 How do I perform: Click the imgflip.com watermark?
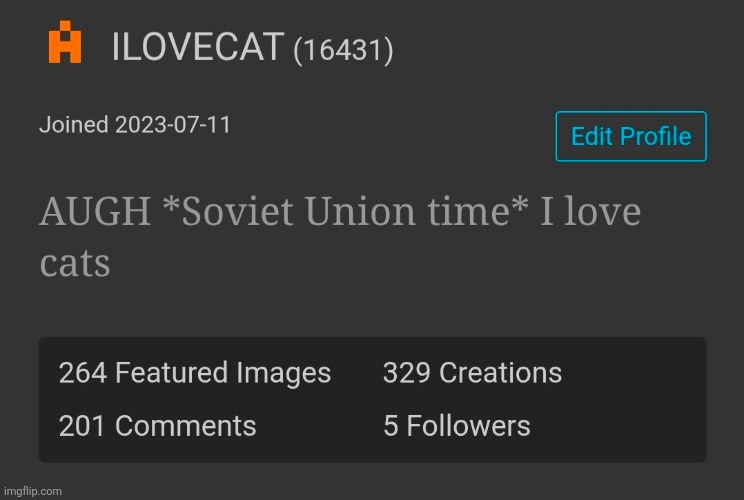(x=33, y=491)
